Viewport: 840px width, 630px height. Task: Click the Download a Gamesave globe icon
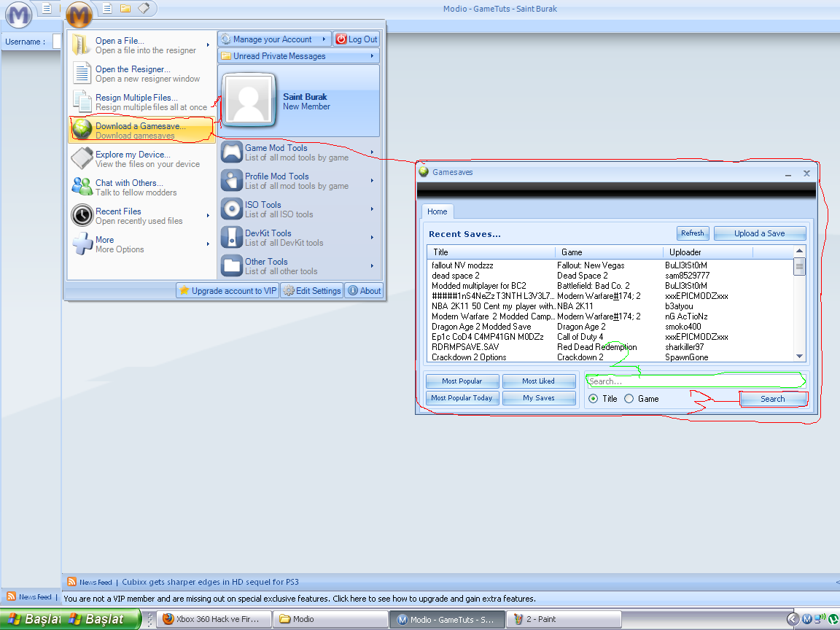(x=82, y=130)
